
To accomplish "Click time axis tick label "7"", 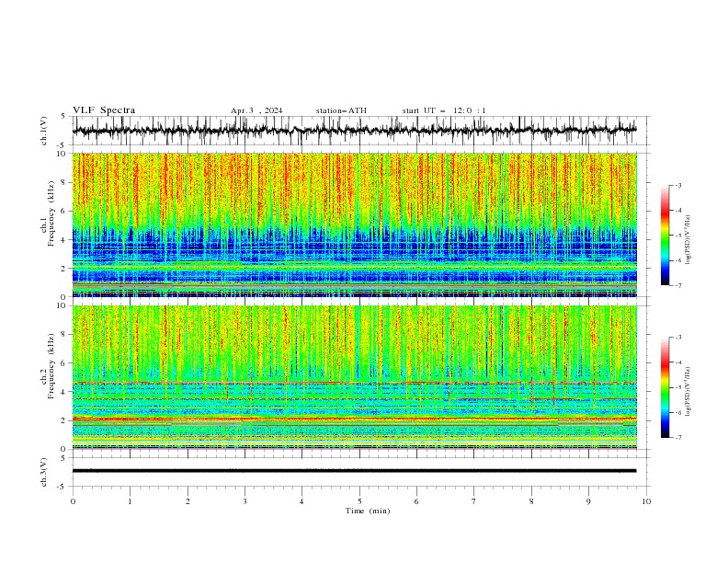I will [x=474, y=501].
